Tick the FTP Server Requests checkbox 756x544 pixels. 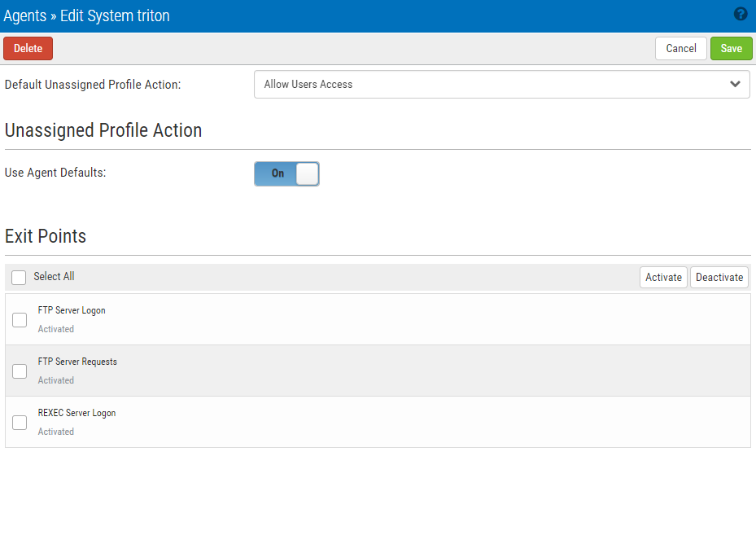click(x=20, y=371)
